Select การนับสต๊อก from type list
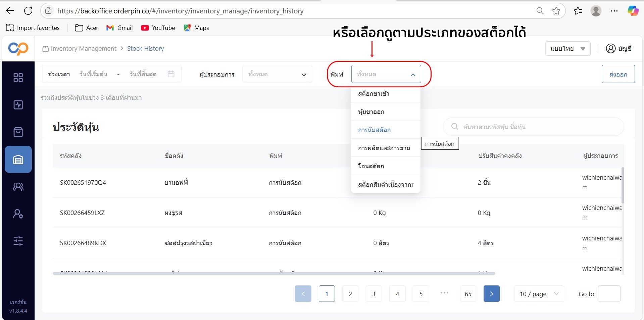The image size is (644, 320). (x=385, y=130)
